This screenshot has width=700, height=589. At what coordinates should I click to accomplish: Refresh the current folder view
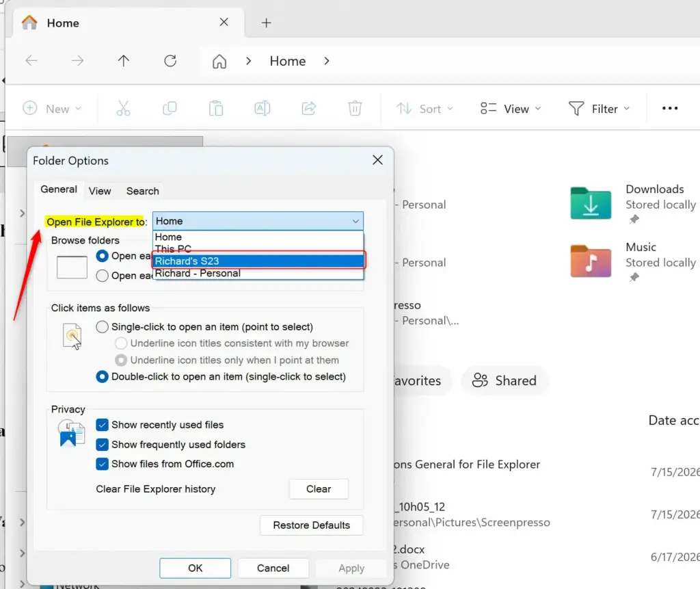[x=170, y=61]
